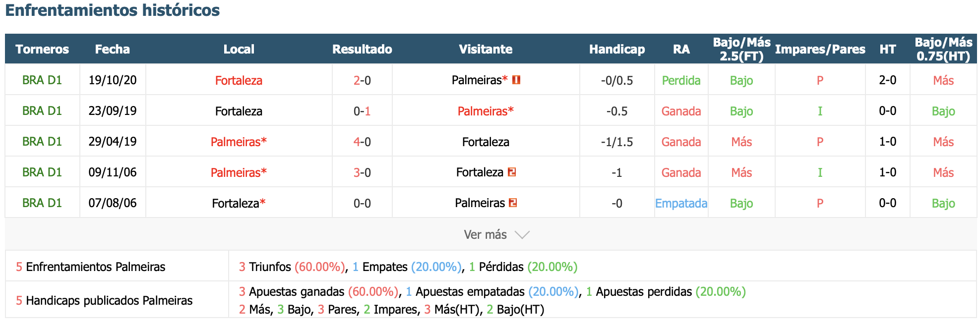Click the Ver más text
Image resolution: width=980 pixels, height=326 pixels.
click(x=485, y=234)
